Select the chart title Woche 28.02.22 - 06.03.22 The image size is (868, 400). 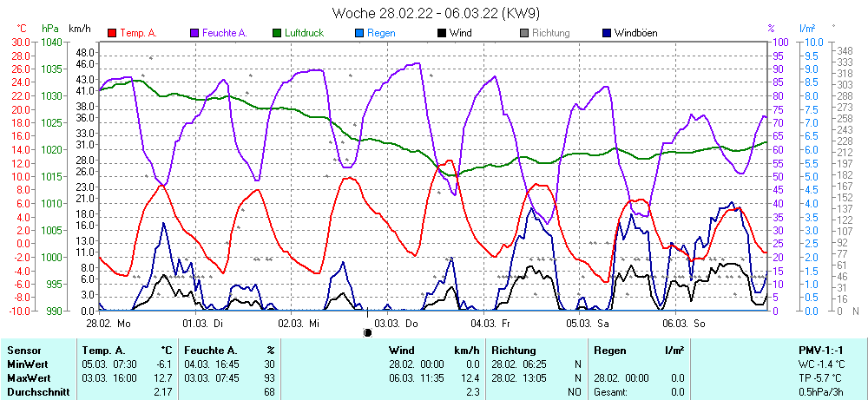point(436,13)
